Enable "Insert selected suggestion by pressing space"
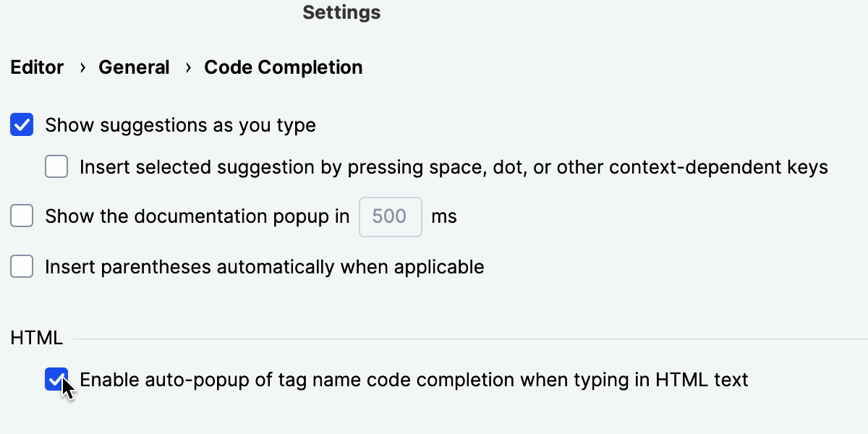 coord(56,166)
